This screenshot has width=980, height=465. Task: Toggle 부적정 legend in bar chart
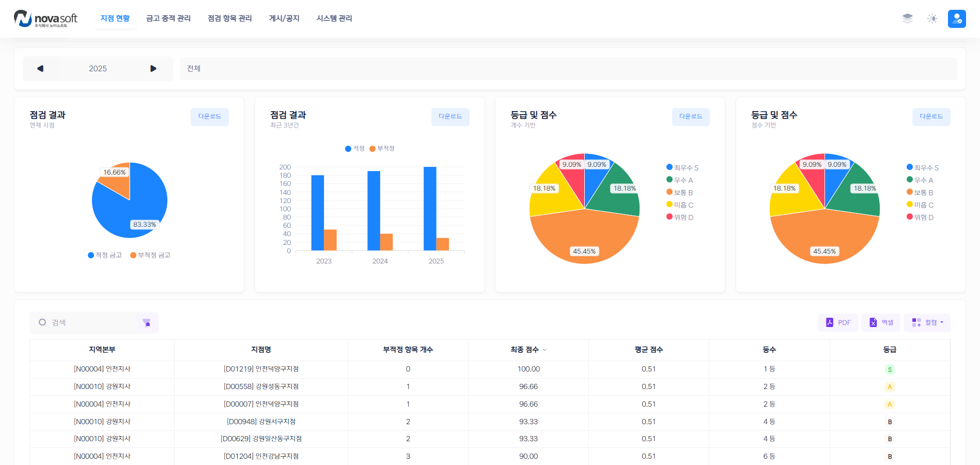382,149
